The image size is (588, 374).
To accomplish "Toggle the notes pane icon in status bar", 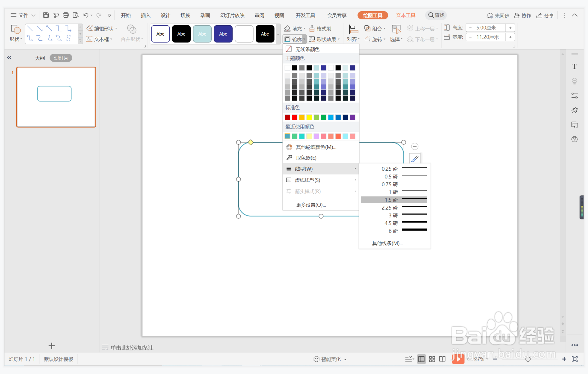I will [409, 359].
